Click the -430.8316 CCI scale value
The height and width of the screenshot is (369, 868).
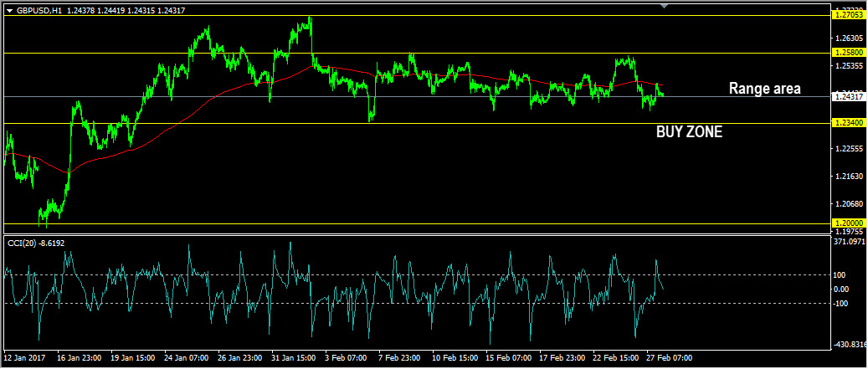click(851, 345)
